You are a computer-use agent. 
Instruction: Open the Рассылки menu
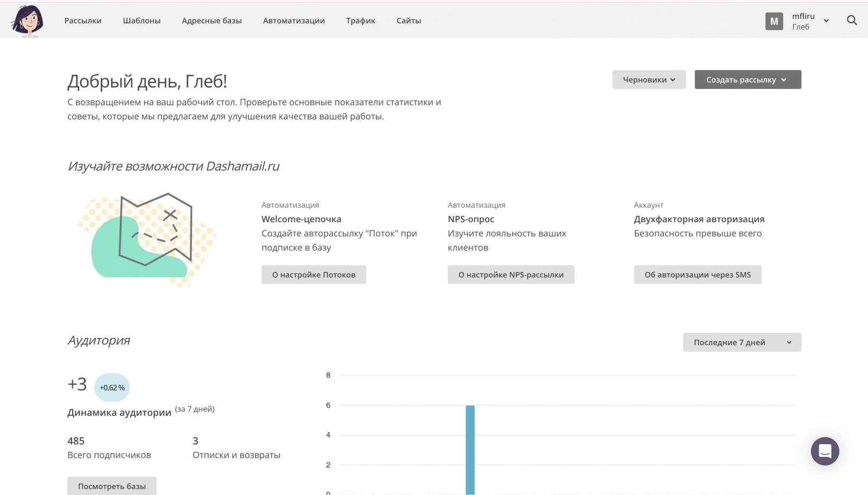tap(83, 21)
